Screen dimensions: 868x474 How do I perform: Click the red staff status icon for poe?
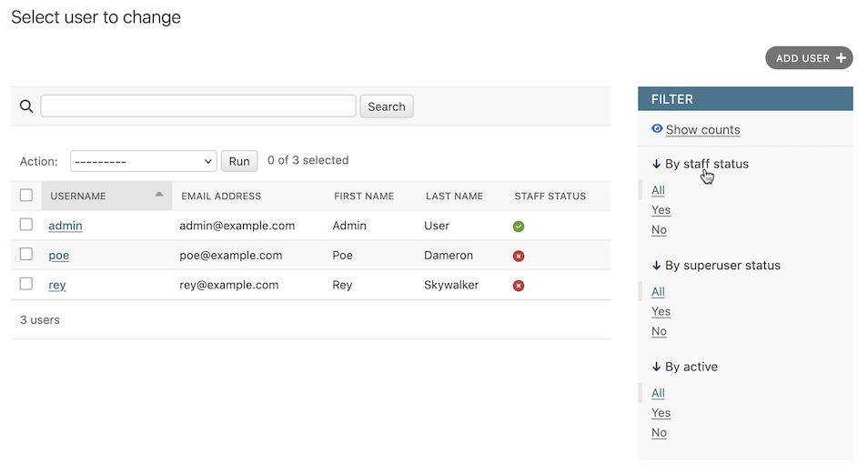point(519,256)
